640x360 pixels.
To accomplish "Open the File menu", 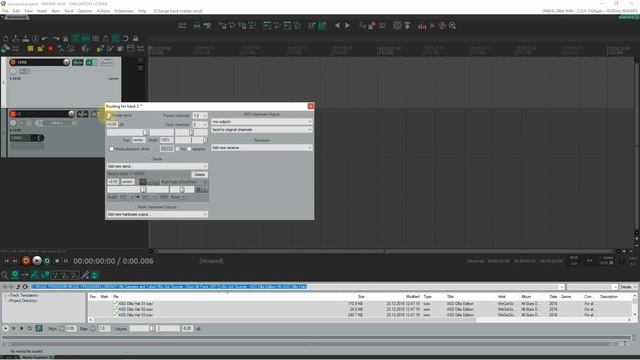I will (x=5, y=11).
